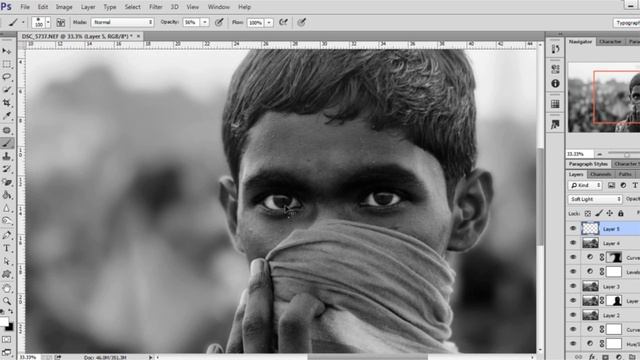Click the background color swatch
This screenshot has height=360, width=640.
(x=9, y=327)
